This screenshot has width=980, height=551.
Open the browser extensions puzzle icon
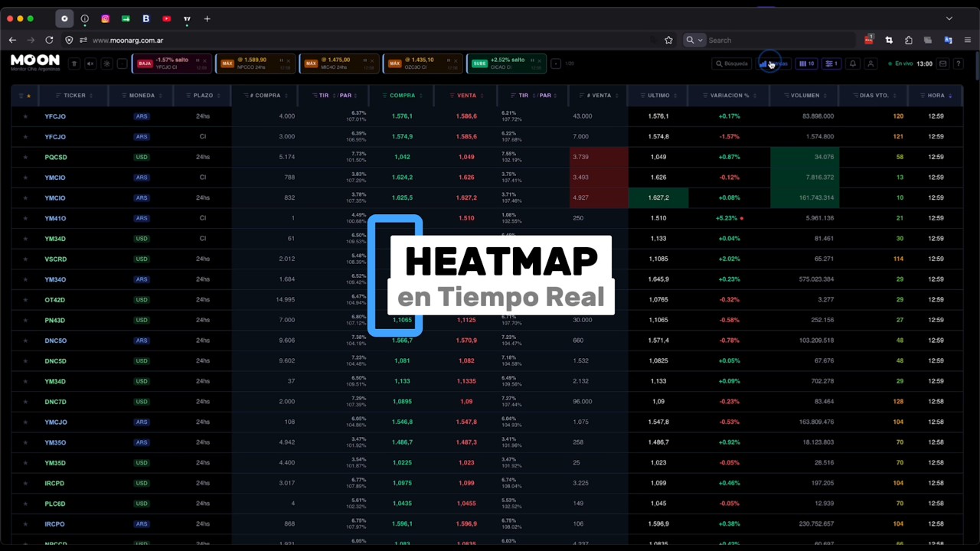coord(909,40)
